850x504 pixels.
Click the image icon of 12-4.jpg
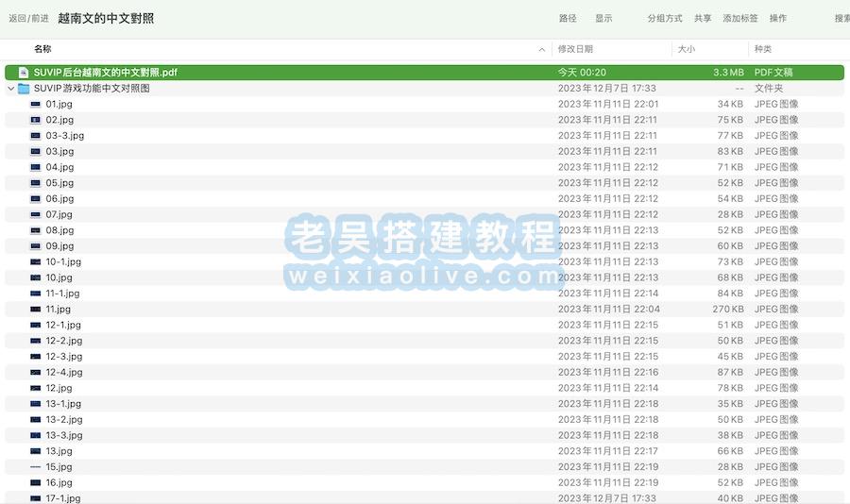point(36,372)
